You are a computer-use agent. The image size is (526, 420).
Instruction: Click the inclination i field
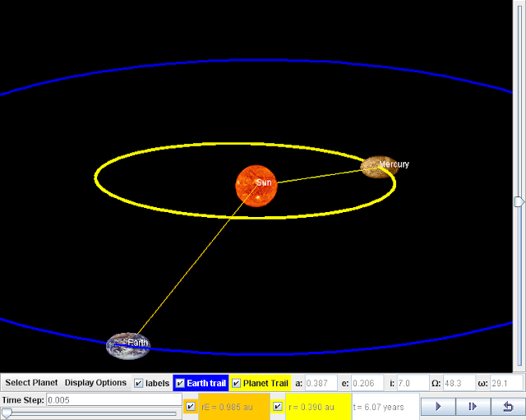(413, 383)
